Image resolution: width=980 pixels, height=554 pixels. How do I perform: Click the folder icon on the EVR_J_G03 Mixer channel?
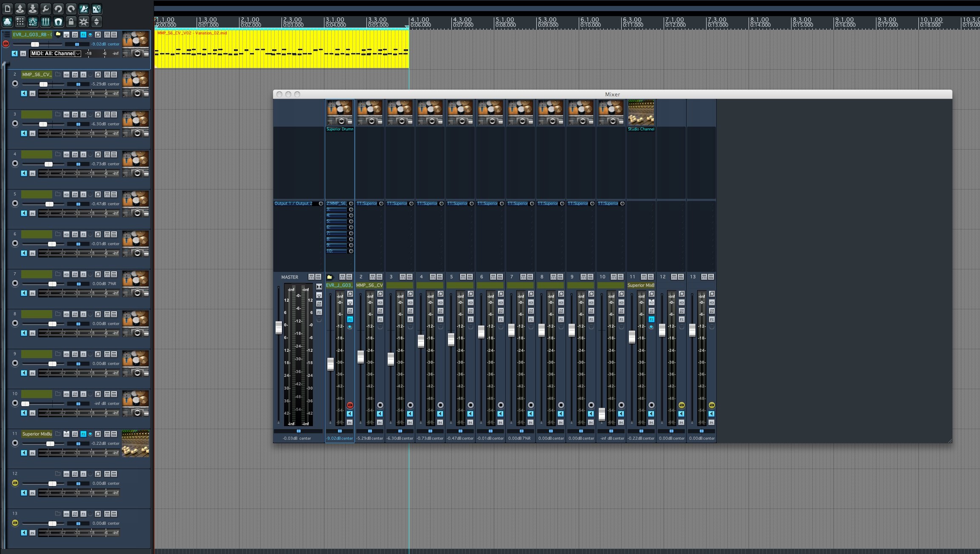coord(329,277)
